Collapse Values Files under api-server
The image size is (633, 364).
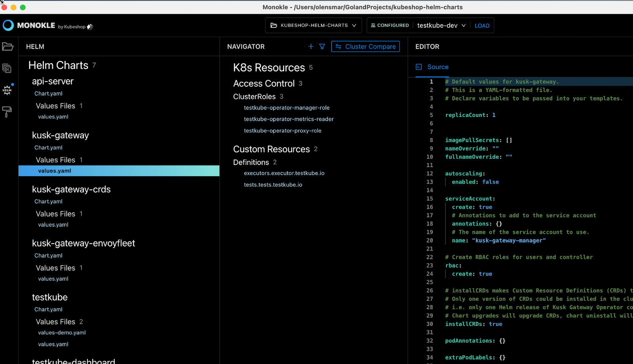click(55, 106)
